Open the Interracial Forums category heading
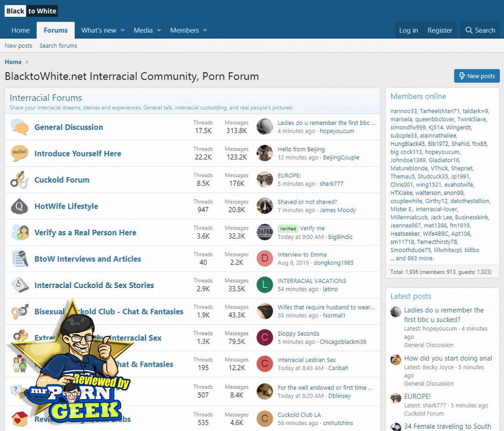This screenshot has height=431, width=504. tap(46, 97)
